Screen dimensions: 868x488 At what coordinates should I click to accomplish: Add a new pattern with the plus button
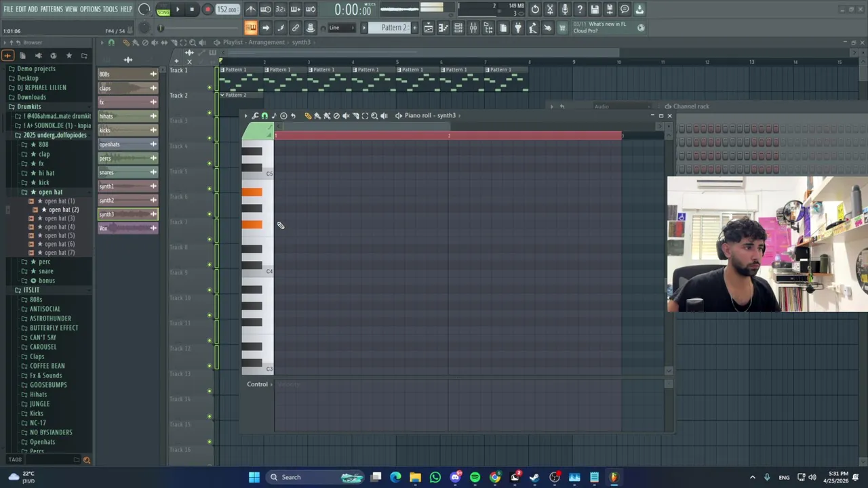point(416,28)
